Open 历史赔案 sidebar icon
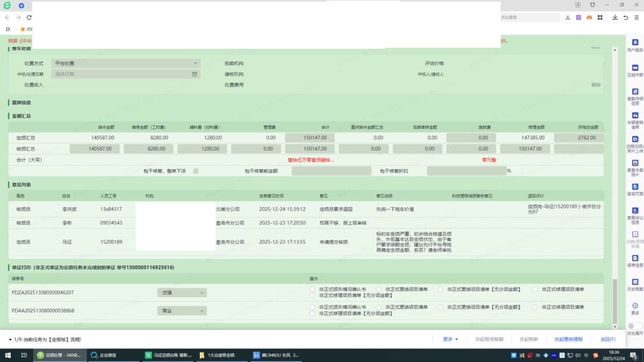644x362 pixels. click(635, 283)
